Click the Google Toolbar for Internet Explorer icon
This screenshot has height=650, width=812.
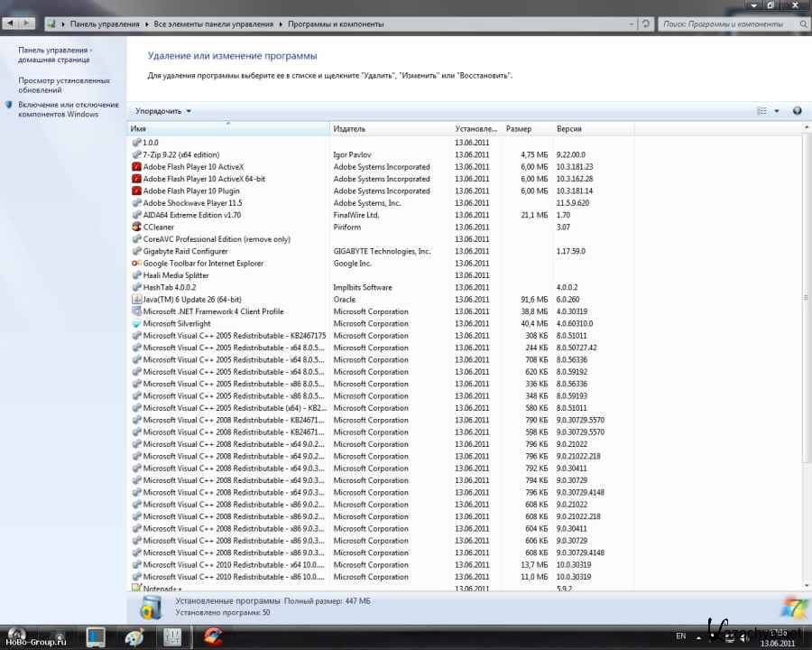[136, 264]
